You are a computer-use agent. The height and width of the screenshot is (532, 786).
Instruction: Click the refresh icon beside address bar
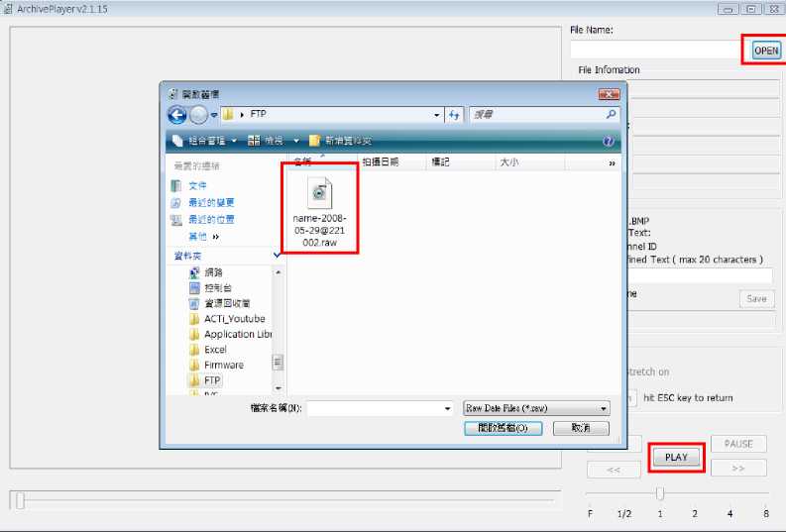pos(455,115)
